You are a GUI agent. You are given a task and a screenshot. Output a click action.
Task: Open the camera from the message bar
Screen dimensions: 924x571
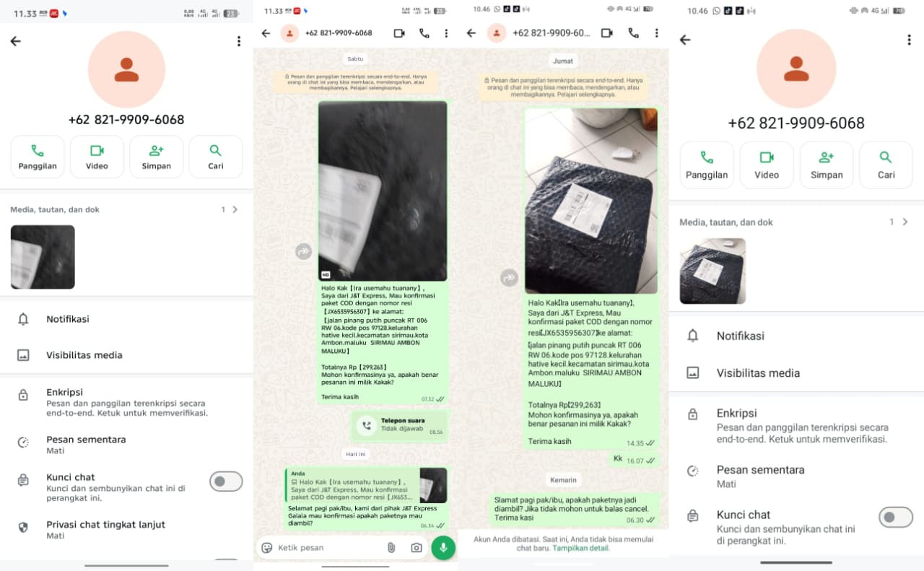(417, 548)
